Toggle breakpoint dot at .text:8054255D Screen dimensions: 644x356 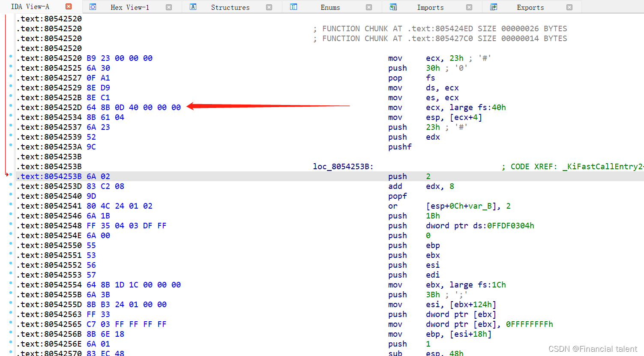[11, 302]
